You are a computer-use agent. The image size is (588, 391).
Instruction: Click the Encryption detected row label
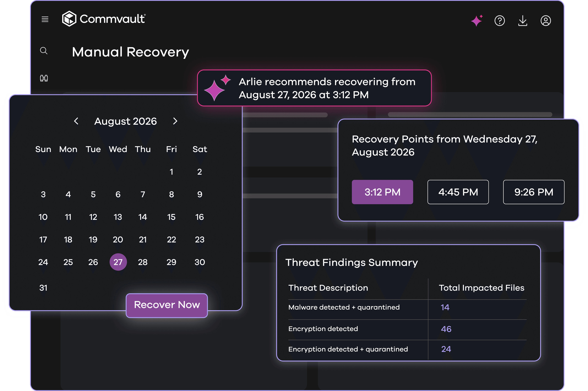click(x=323, y=329)
